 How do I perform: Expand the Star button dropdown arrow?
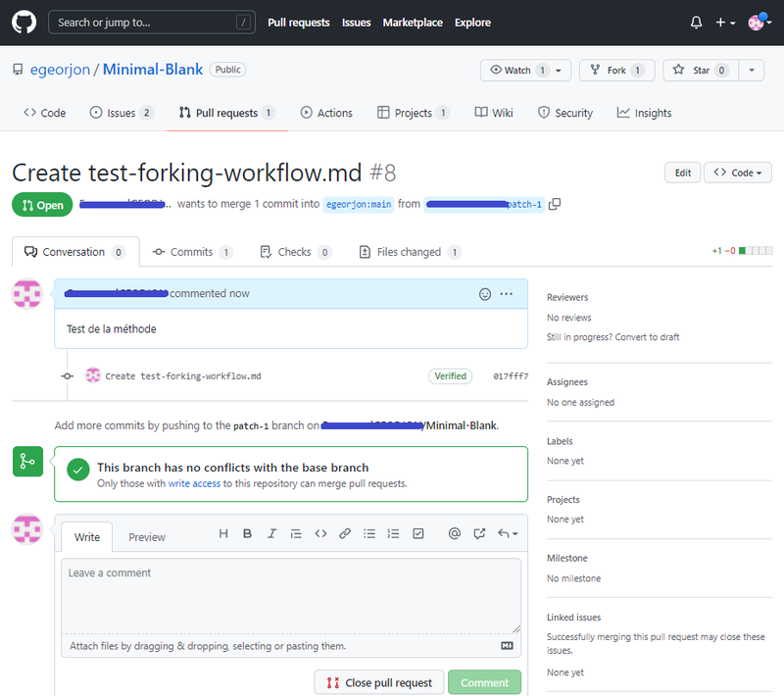point(751,71)
